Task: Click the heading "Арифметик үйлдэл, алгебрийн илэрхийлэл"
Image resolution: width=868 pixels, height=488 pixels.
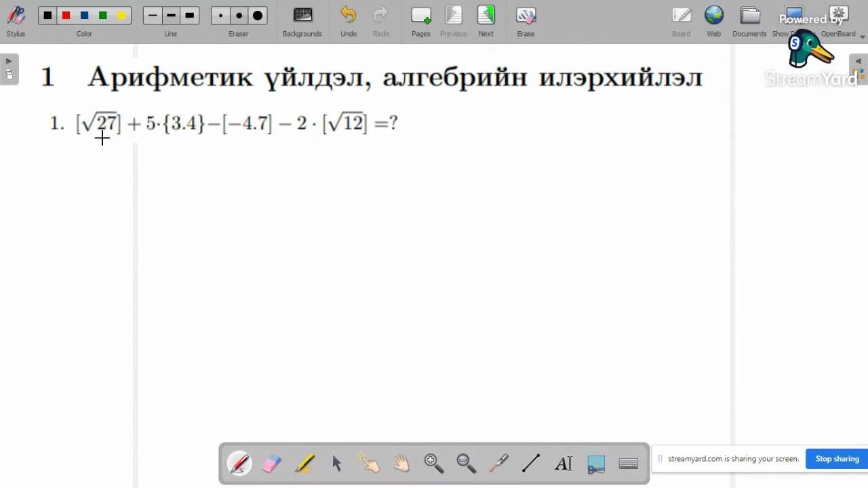Action: [x=395, y=77]
